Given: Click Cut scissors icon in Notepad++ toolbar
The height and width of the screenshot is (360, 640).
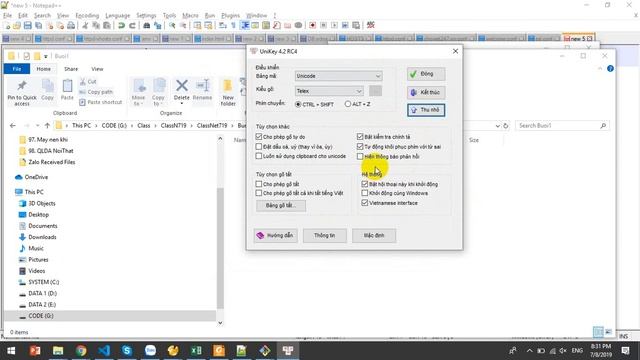Looking at the screenshot, I should click(x=85, y=25).
